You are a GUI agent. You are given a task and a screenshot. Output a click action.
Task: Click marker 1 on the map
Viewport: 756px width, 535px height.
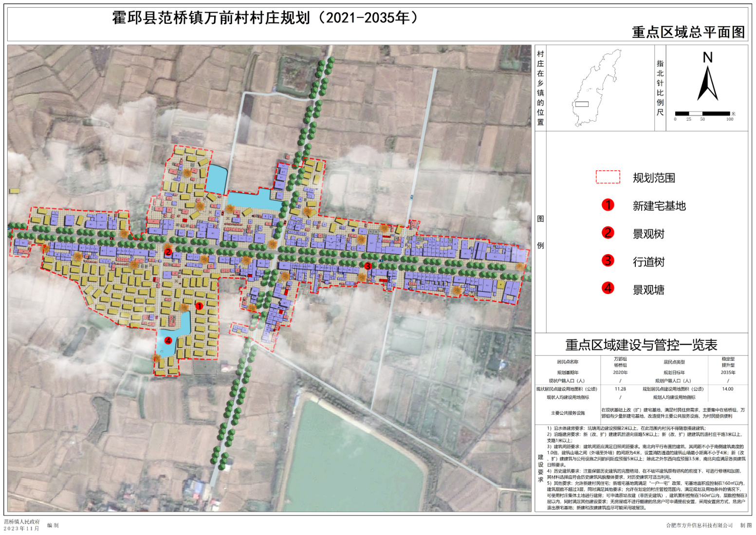[199, 306]
